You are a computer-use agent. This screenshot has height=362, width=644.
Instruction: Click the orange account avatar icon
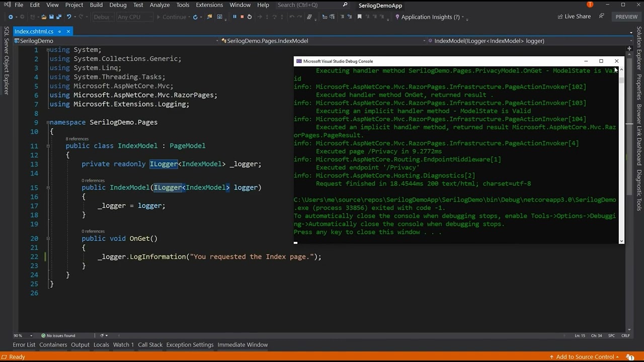tap(590, 5)
